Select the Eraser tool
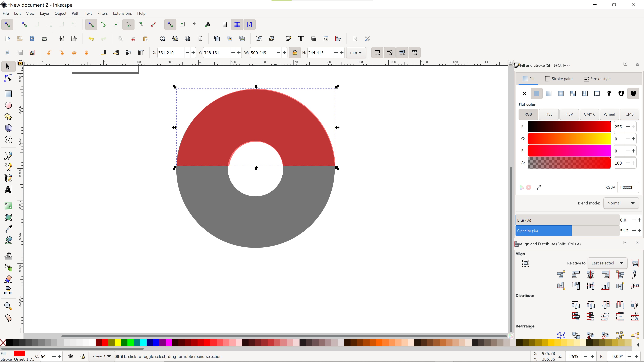 pyautogui.click(x=8, y=279)
